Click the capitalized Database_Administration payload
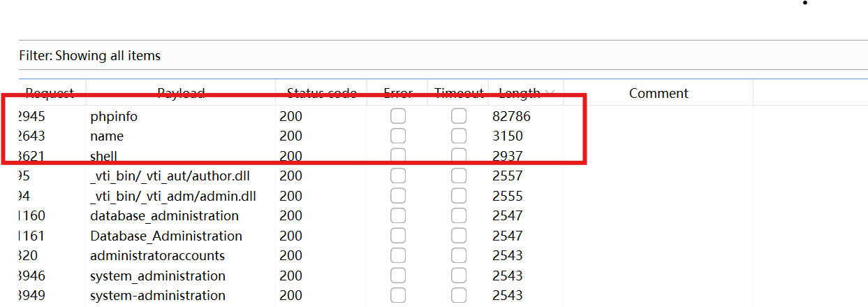The width and height of the screenshot is (868, 307). (x=165, y=236)
